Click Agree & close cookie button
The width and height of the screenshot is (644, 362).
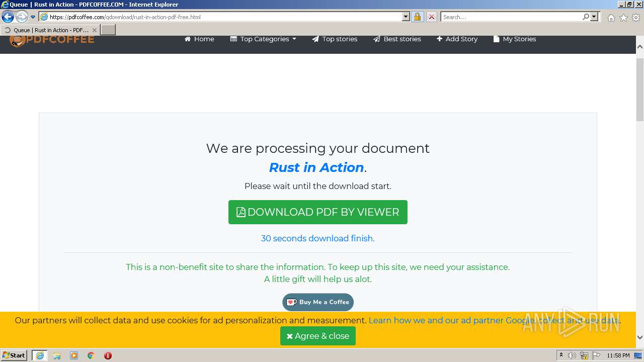pos(318,336)
